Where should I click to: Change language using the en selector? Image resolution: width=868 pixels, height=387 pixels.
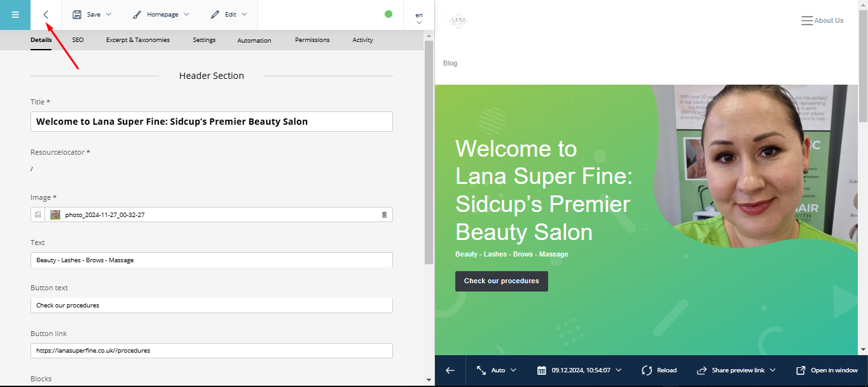tap(419, 18)
